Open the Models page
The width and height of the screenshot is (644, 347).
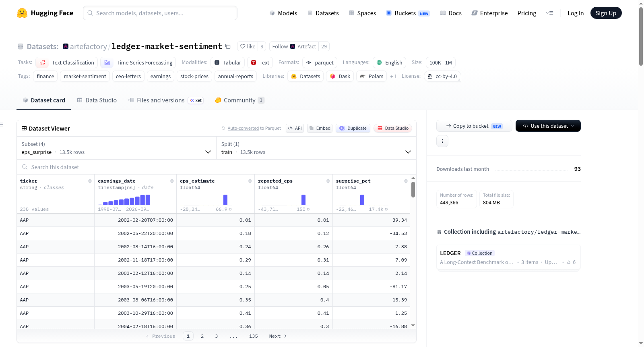[x=283, y=13]
